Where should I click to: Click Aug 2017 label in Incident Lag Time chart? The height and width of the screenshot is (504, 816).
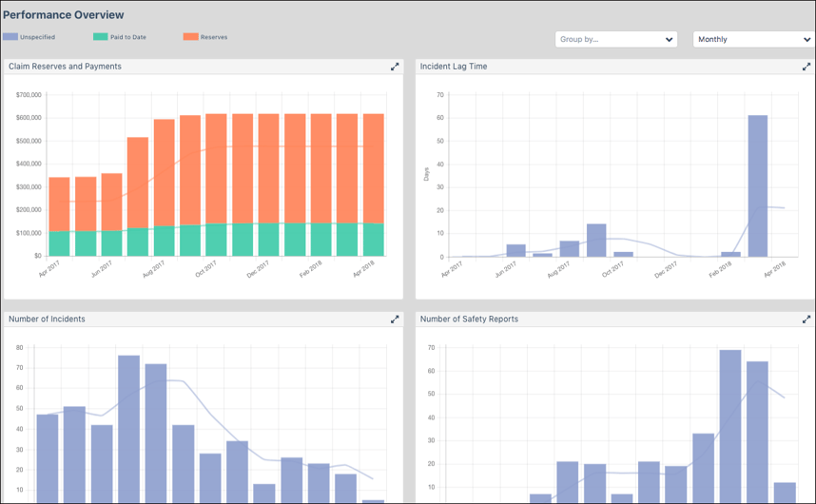point(559,269)
